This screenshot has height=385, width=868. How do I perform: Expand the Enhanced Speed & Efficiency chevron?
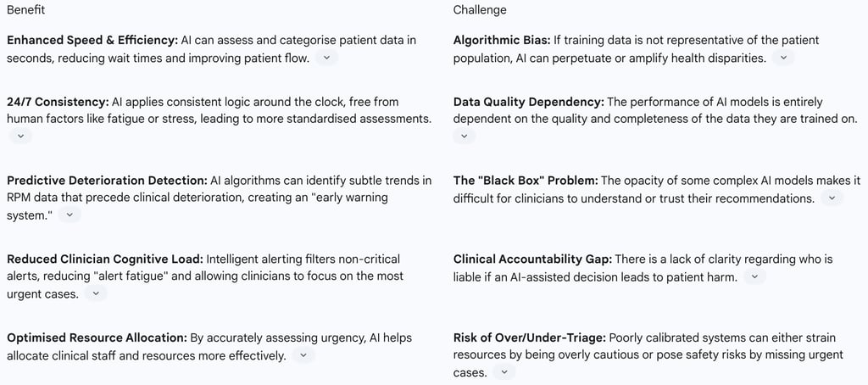326,58
